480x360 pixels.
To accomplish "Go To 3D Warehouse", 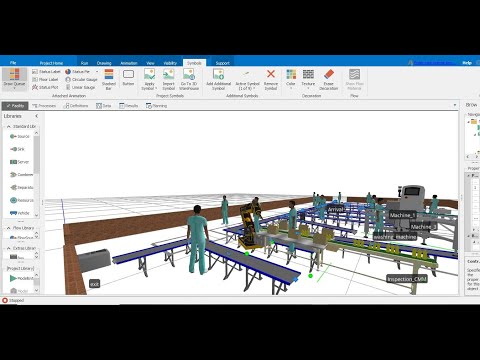I will [x=189, y=79].
